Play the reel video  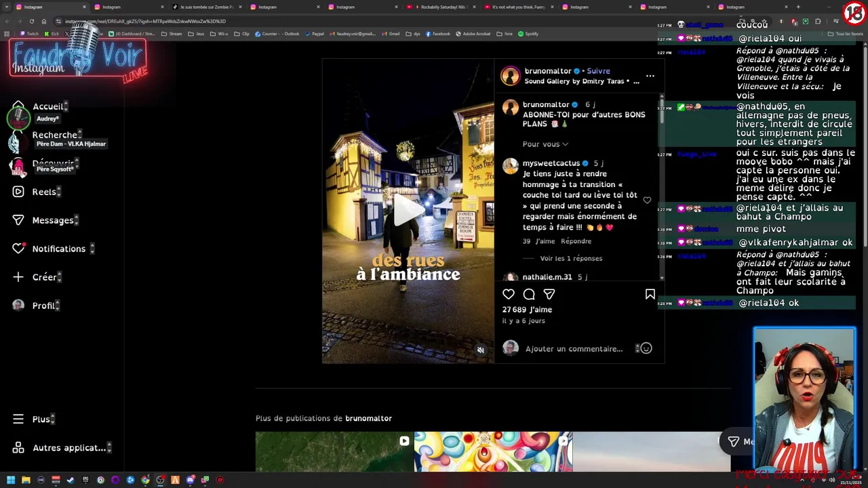pos(408,211)
